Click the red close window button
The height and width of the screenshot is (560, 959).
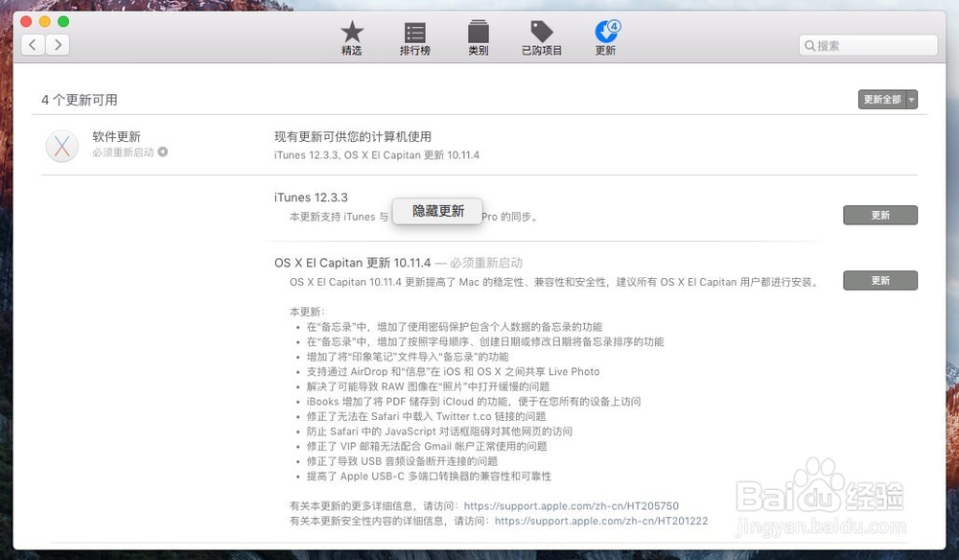coord(26,21)
